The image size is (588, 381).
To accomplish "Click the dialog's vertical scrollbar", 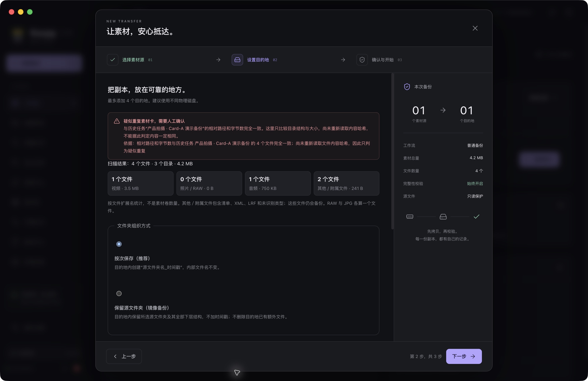I will (x=392, y=151).
